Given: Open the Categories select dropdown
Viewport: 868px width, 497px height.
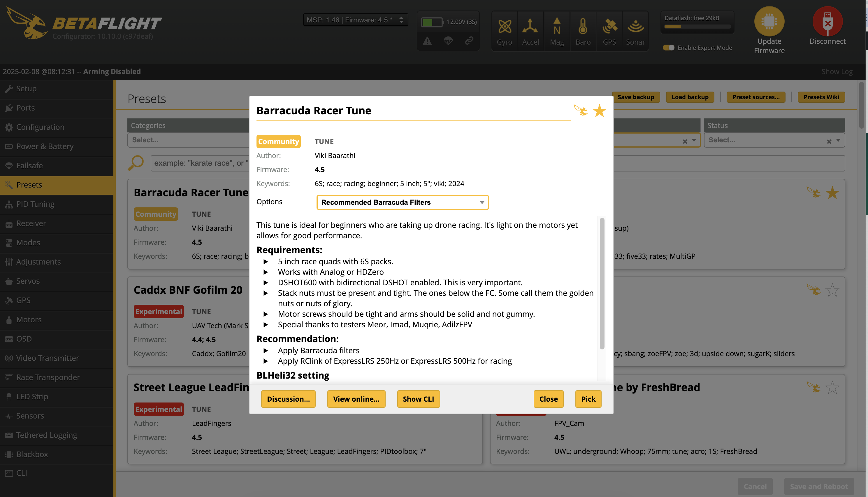Looking at the screenshot, I should click(x=188, y=140).
